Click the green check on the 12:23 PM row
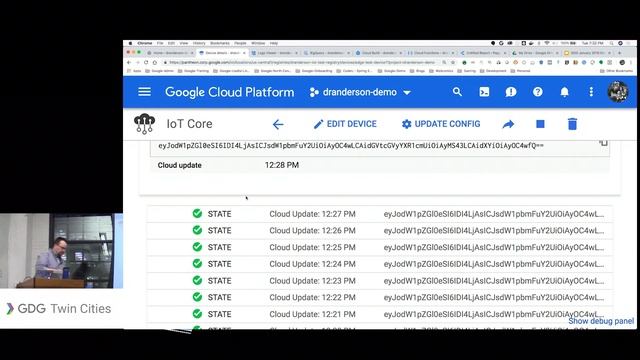Viewport: 640px width, 360px height. [197, 280]
